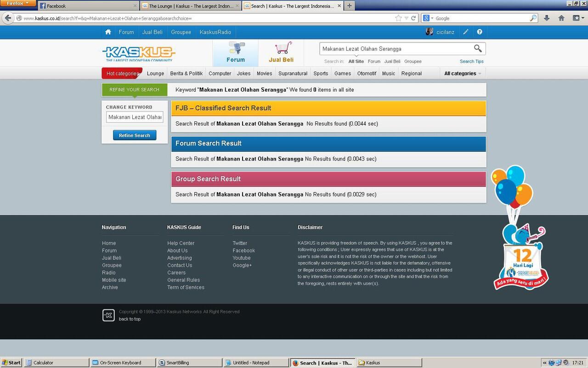Open the Otomotif category
The width and height of the screenshot is (588, 368).
[x=367, y=74]
